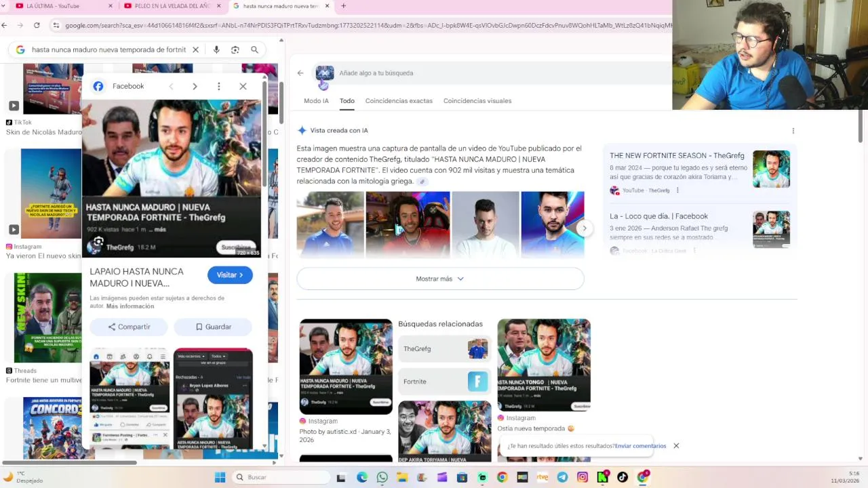Reload the page with the refresh icon
The height and width of the screenshot is (488, 868).
(37, 25)
